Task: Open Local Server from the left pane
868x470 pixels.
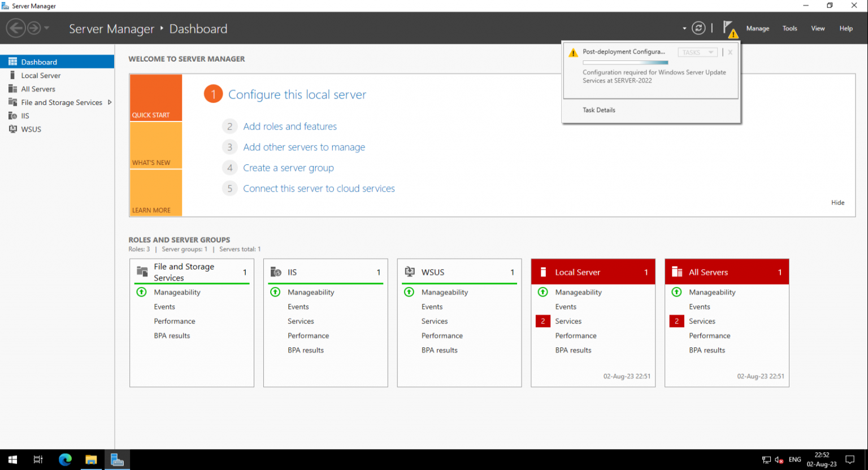Action: 40,75
